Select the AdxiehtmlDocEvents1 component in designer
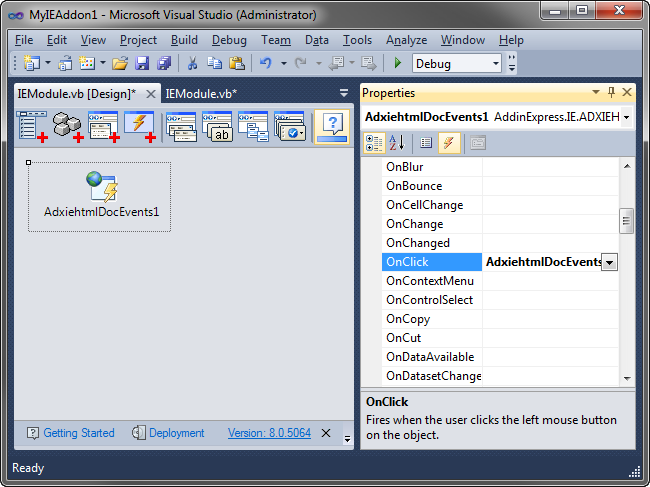Viewport: 650px width, 487px height. (x=99, y=197)
